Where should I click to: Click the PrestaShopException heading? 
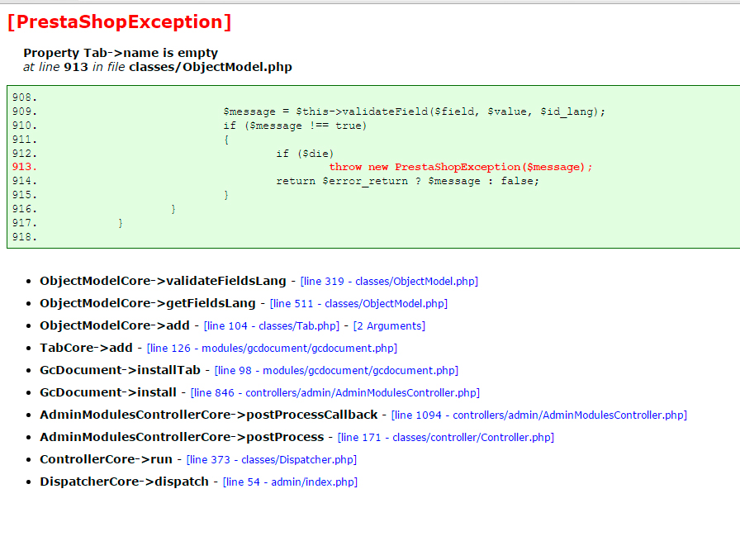[120, 21]
